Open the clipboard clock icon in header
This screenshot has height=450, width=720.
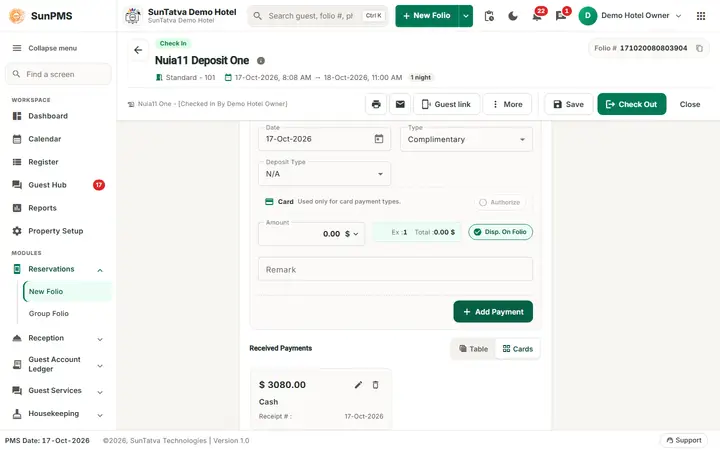489,16
